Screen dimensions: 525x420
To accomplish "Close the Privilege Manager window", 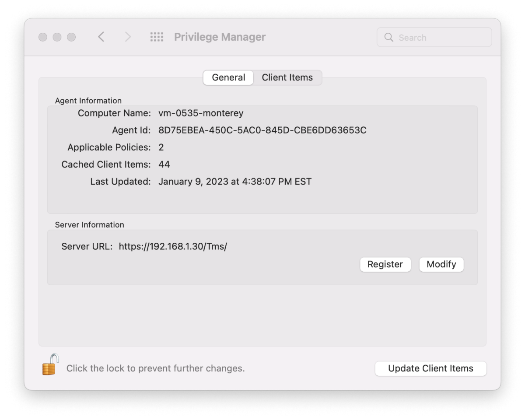I will pos(43,37).
